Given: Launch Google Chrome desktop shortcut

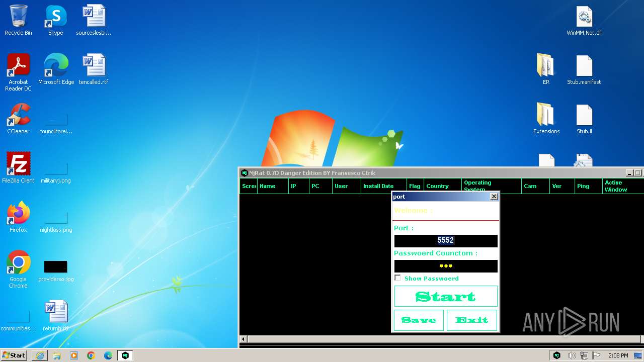Looking at the screenshot, I should pos(18,269).
